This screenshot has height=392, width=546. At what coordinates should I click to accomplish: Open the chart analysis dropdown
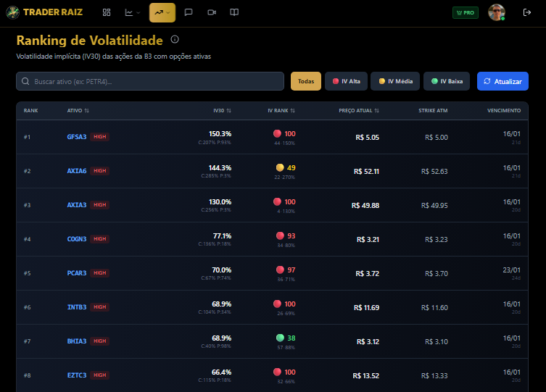point(132,12)
